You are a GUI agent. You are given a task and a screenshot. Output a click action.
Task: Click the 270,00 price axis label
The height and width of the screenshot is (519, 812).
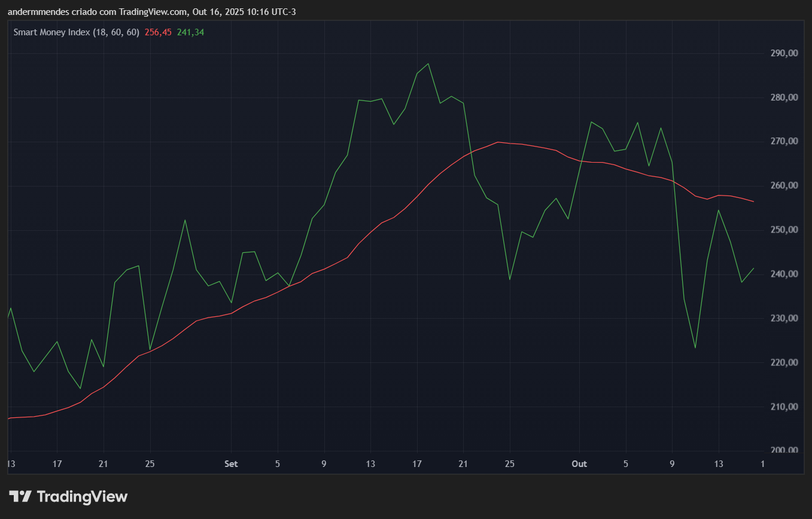784,142
